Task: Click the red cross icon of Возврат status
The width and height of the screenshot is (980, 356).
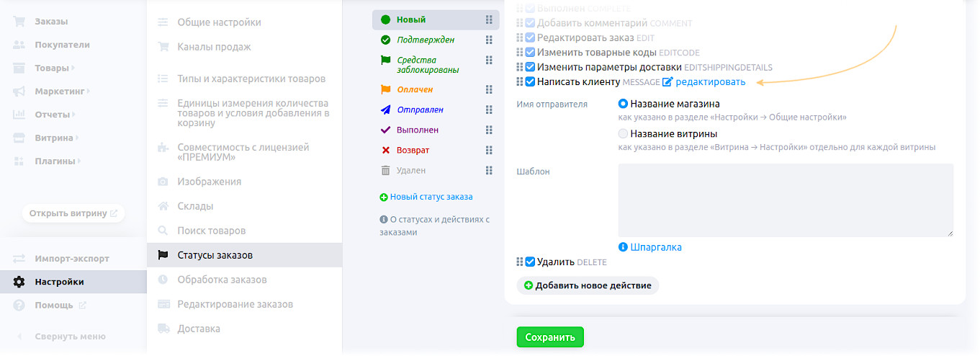Action: tap(385, 151)
